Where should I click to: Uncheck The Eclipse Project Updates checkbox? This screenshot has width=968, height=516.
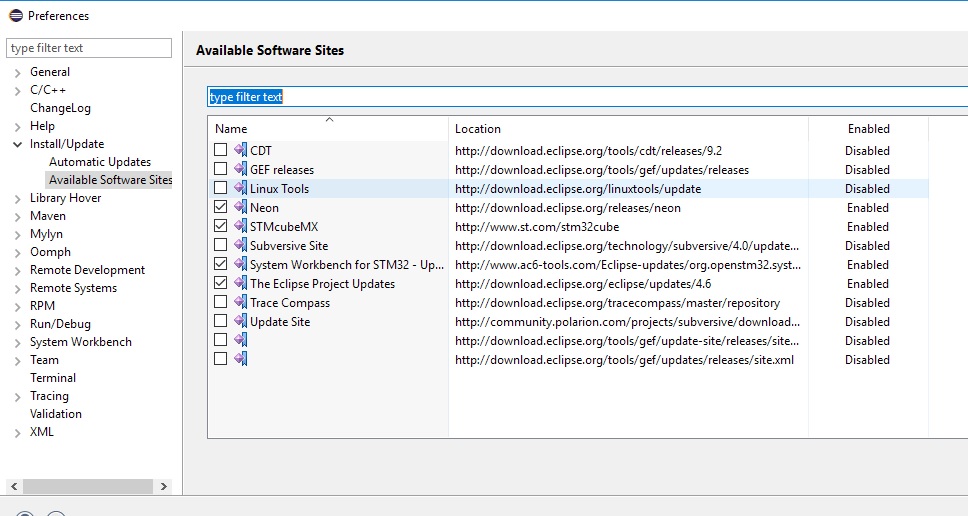coord(221,284)
